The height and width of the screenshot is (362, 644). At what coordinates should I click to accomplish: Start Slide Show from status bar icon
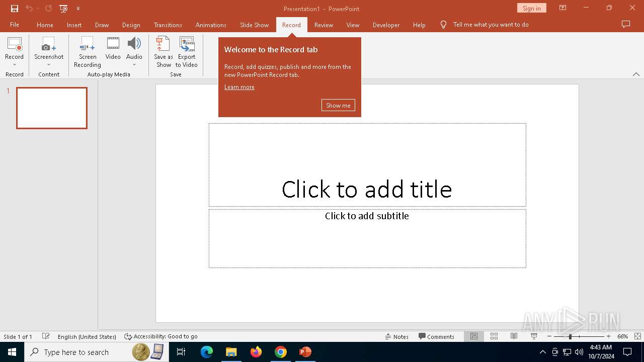pyautogui.click(x=534, y=336)
